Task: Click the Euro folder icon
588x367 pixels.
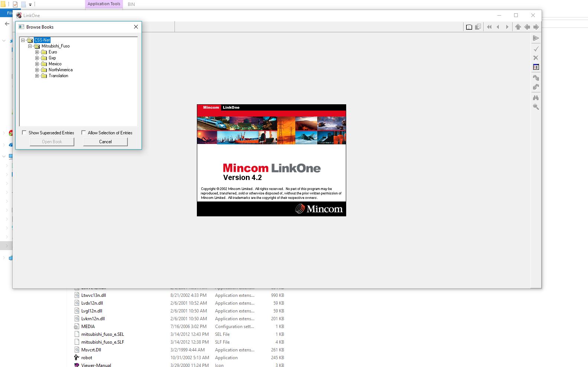Action: [x=44, y=52]
